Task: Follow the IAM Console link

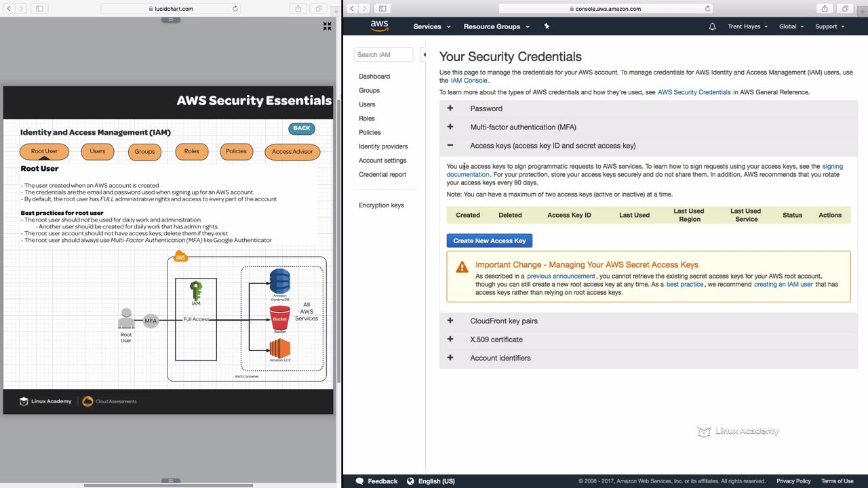Action: point(469,81)
